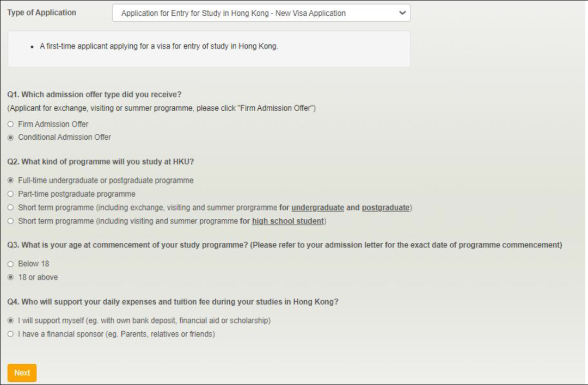588x385 pixels.
Task: Click the 18 or above label text
Action: pyautogui.click(x=38, y=277)
